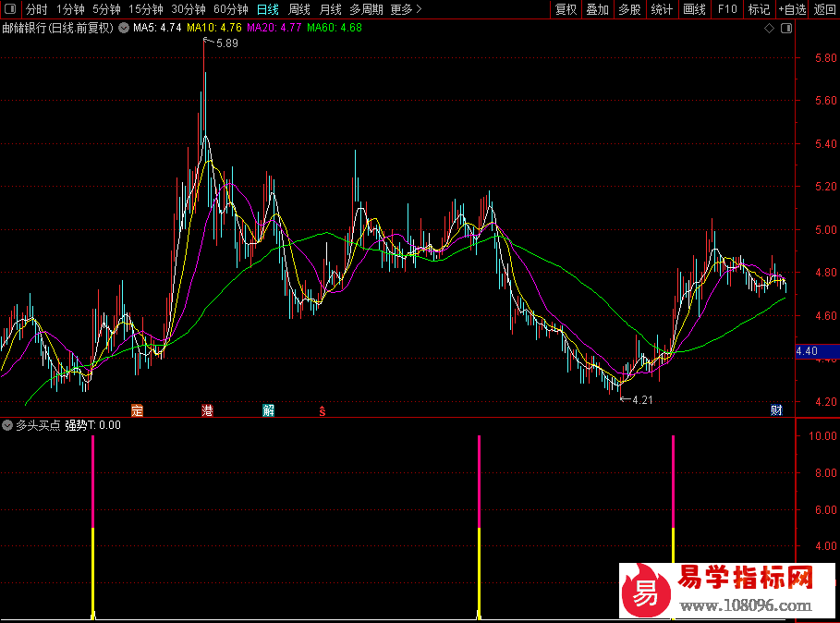Screen dimensions: 840x623
Task: Click the 5.80 price axis label
Action: tap(825, 58)
